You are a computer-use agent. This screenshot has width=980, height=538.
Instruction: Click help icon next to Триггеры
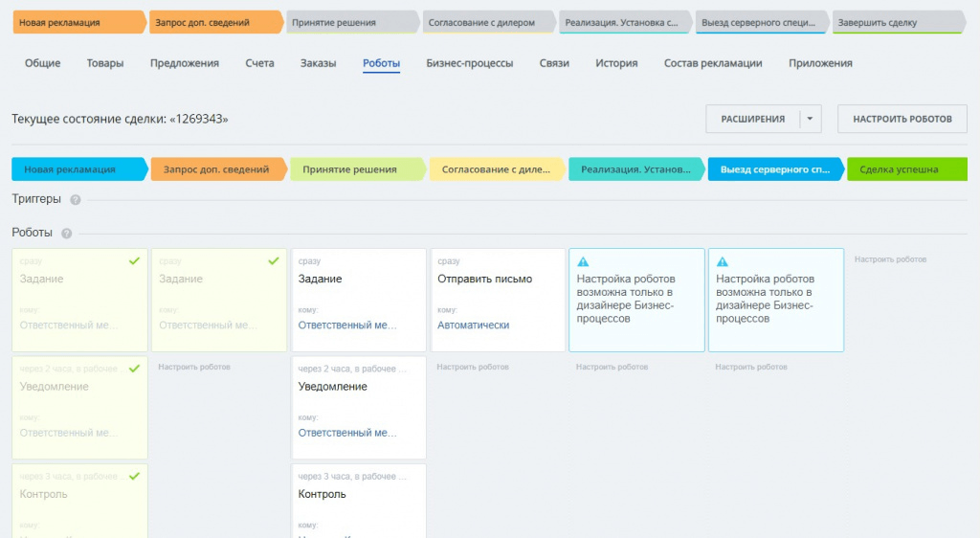[76, 200]
